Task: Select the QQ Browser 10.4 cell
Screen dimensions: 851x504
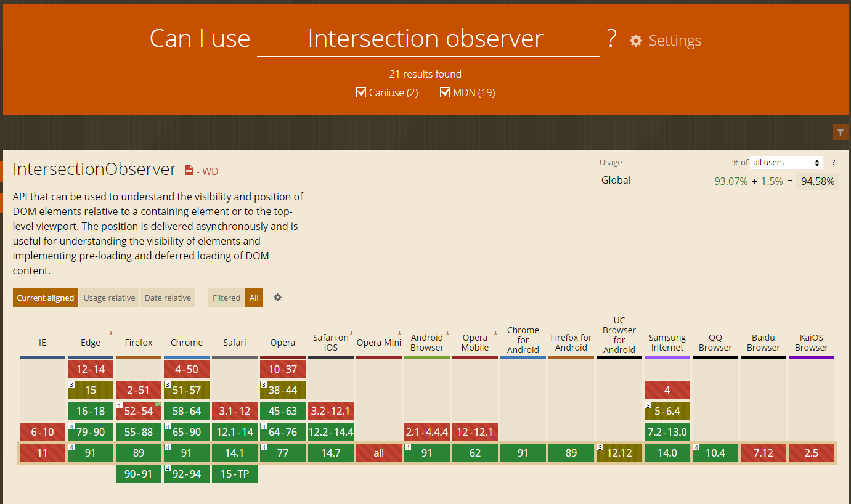Action: pos(715,453)
